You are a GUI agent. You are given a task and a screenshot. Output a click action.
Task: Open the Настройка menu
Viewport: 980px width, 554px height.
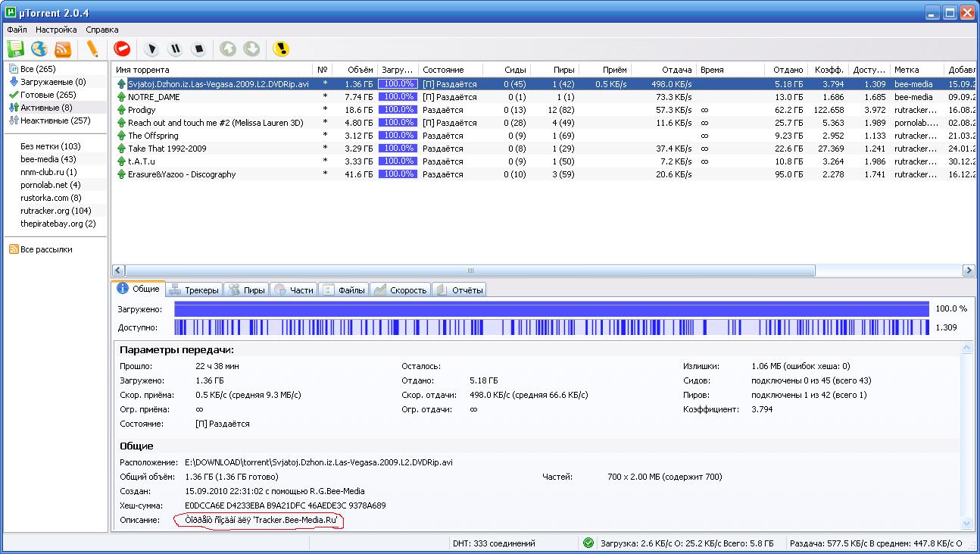click(56, 30)
